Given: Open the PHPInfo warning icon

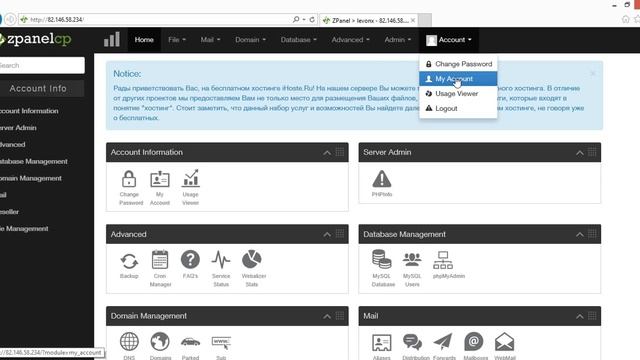Looking at the screenshot, I should pos(382,179).
